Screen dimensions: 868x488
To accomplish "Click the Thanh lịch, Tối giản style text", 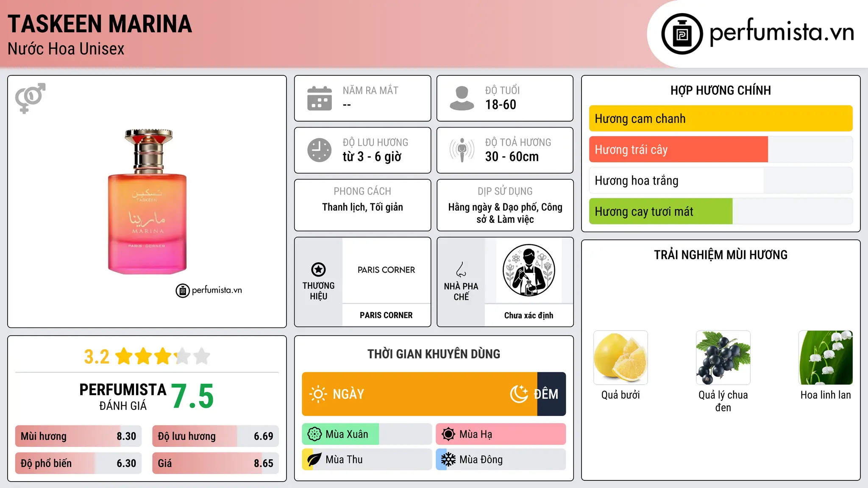I will 362,207.
